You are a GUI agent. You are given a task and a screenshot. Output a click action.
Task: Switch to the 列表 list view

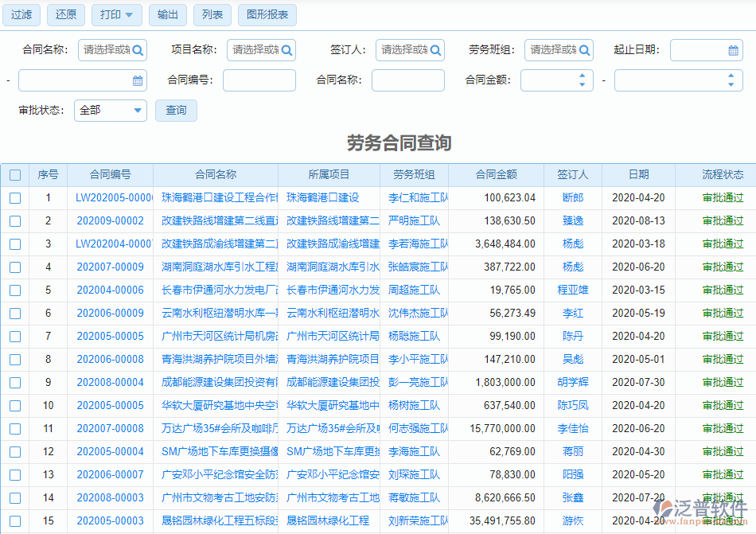click(212, 14)
